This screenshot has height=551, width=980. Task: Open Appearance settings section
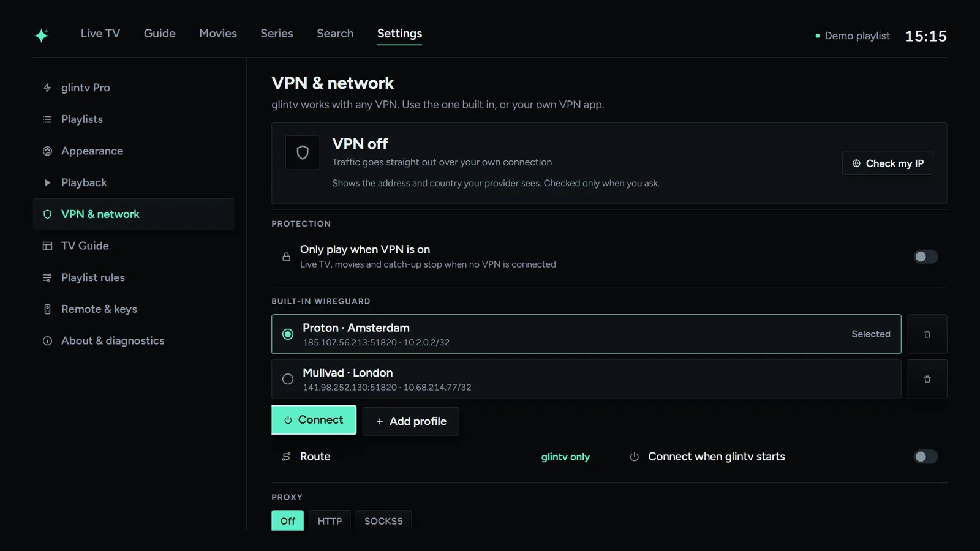(x=134, y=151)
